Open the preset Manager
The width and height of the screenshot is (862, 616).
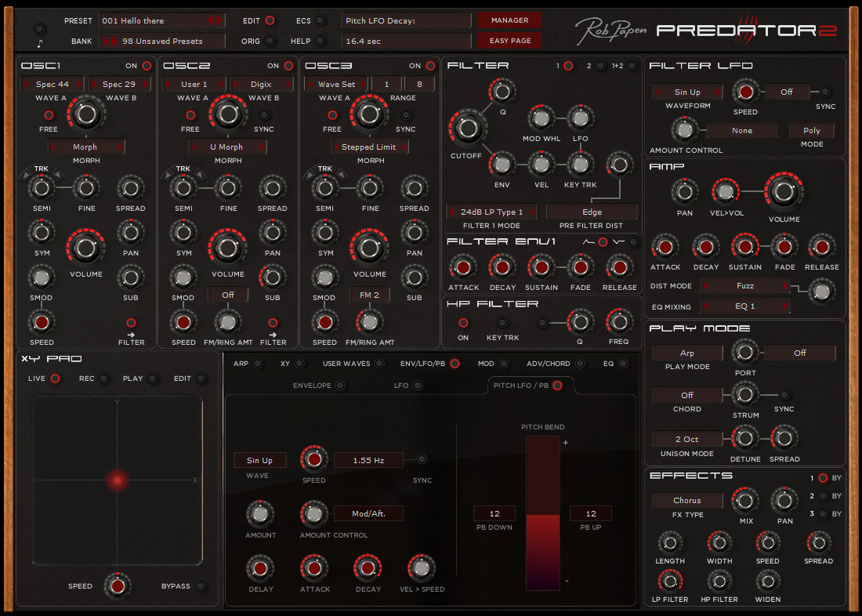coord(509,20)
